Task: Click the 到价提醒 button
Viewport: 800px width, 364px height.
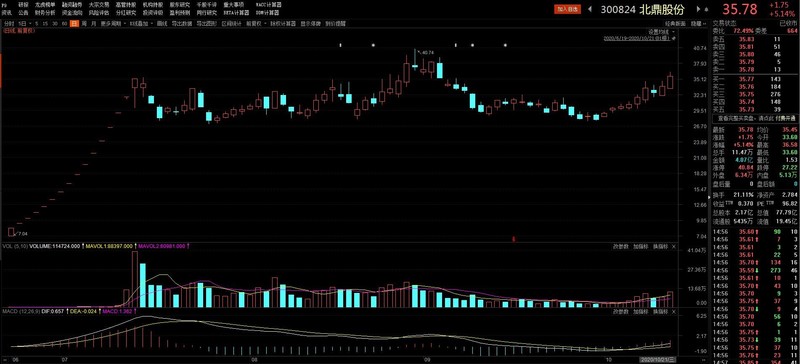Action: click(335, 23)
